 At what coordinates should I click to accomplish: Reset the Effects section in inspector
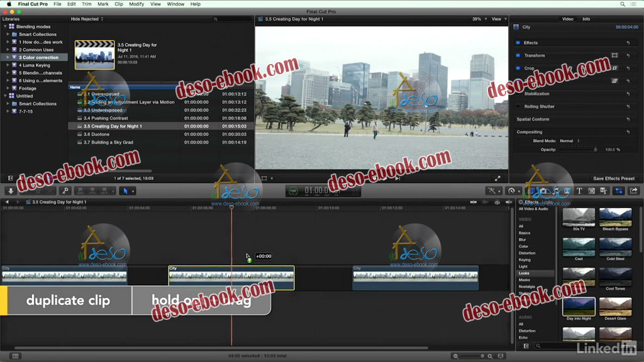pos(628,43)
